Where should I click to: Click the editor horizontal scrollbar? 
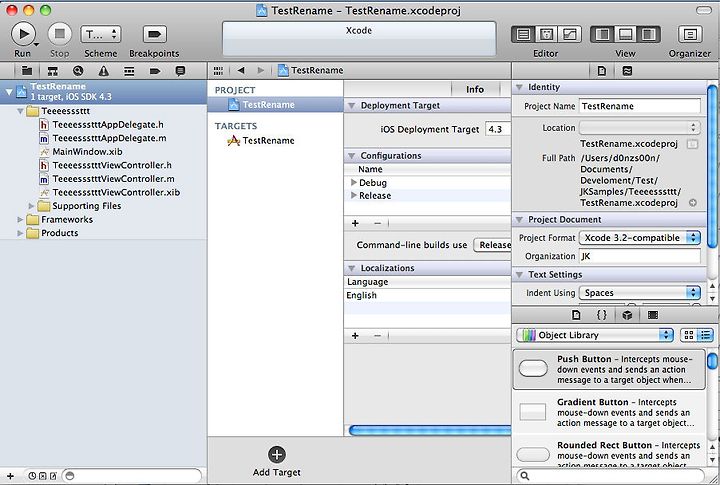430,430
